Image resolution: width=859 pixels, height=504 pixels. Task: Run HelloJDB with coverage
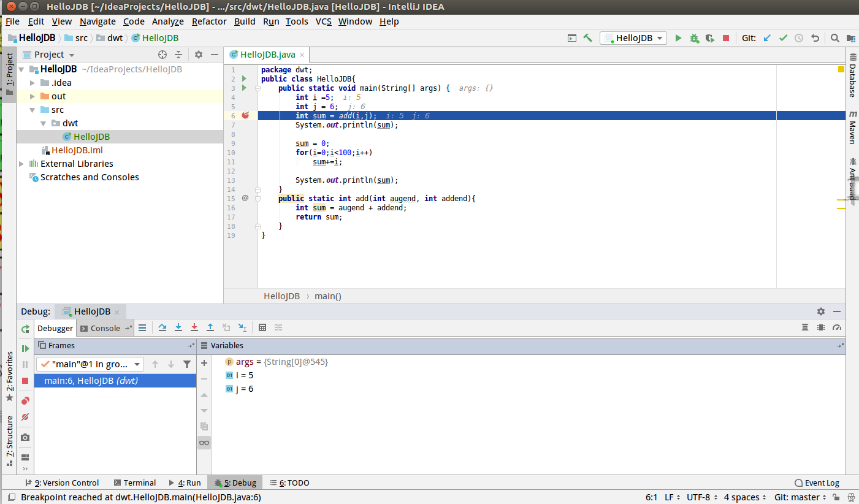(710, 38)
